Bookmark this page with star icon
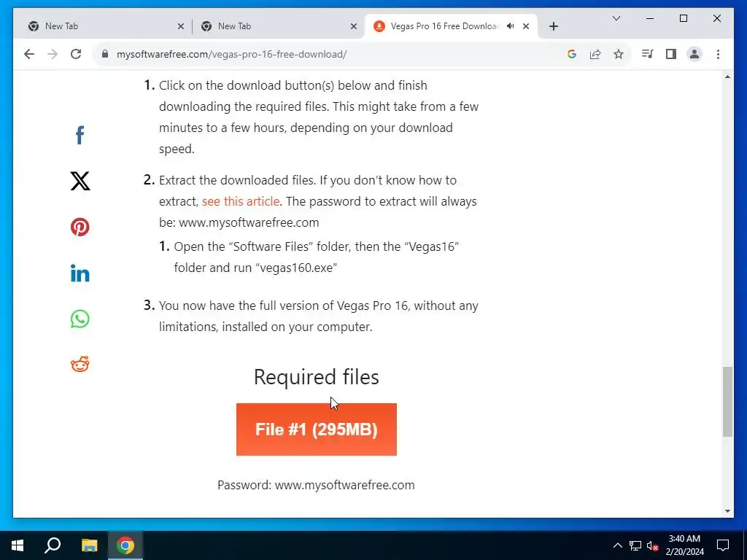Screen dimensions: 747x560 coord(619,54)
